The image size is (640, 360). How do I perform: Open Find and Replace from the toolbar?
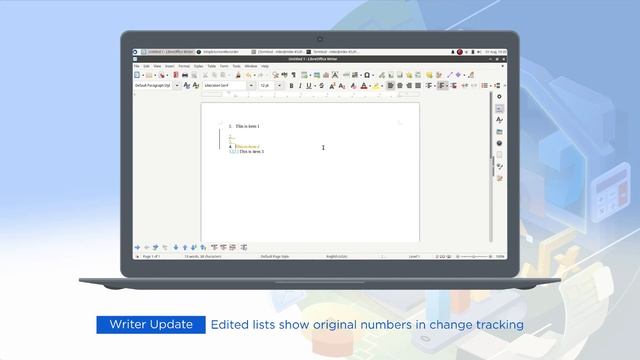[x=276, y=75]
